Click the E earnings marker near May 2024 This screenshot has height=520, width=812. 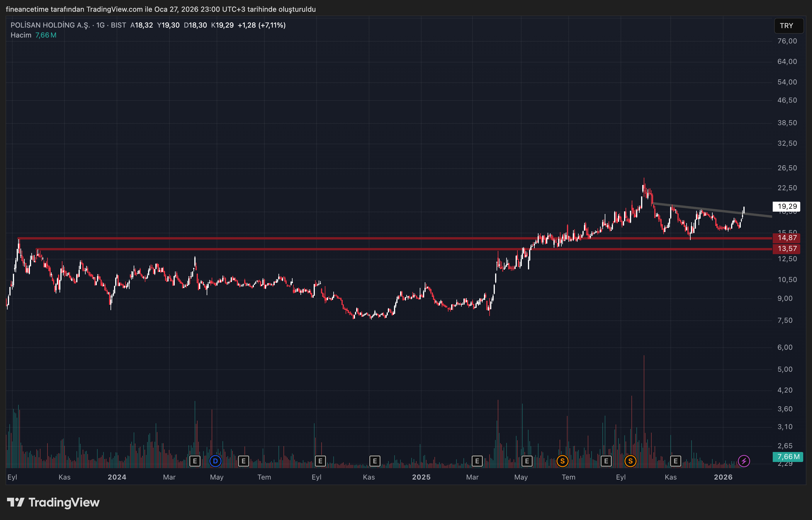point(195,461)
